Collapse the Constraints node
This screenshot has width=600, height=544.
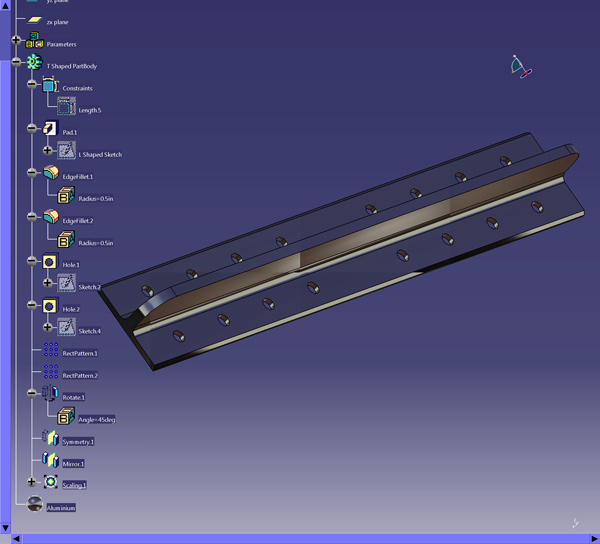pos(32,86)
